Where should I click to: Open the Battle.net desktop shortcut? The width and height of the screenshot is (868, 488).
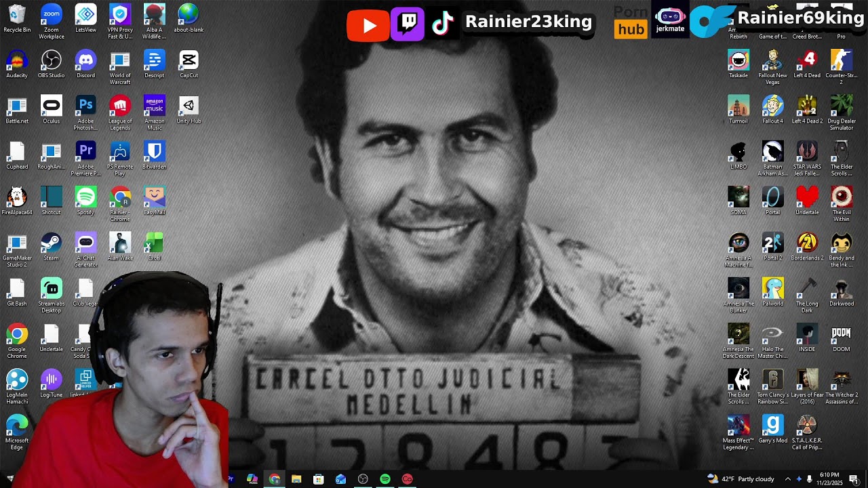click(17, 110)
